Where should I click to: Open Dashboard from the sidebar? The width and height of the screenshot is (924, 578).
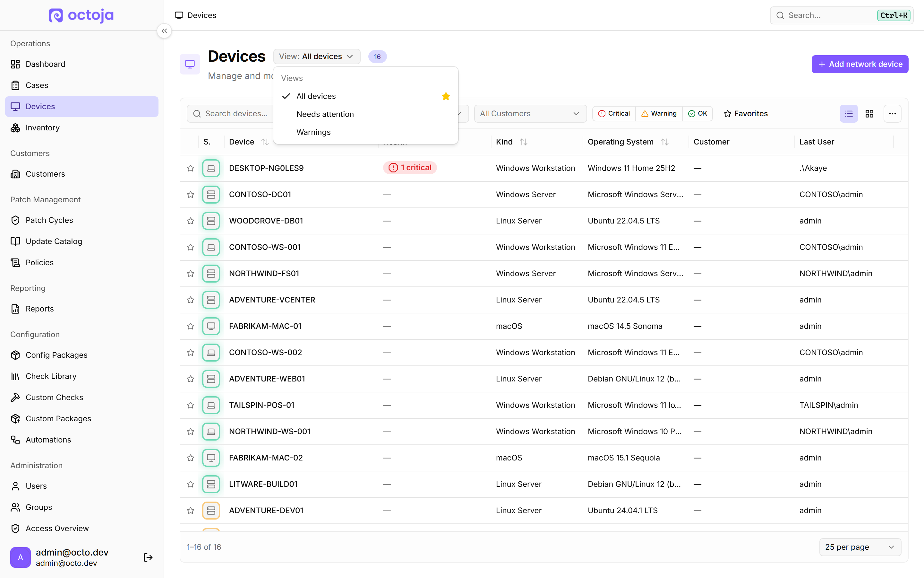pos(82,64)
